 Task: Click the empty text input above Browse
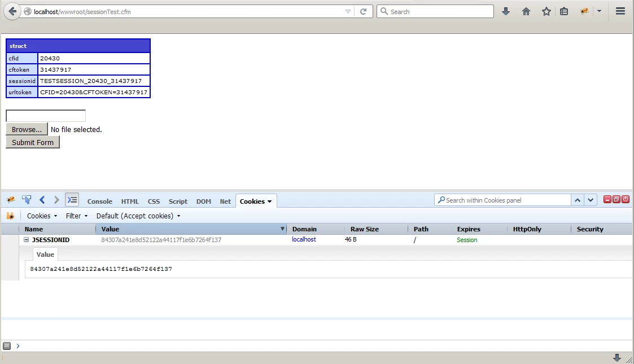point(46,116)
